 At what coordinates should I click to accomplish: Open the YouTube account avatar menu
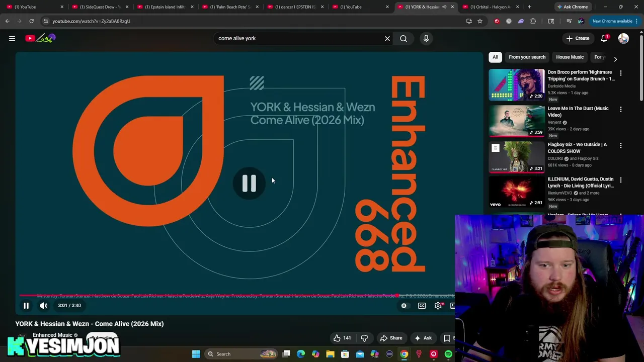[x=623, y=38]
